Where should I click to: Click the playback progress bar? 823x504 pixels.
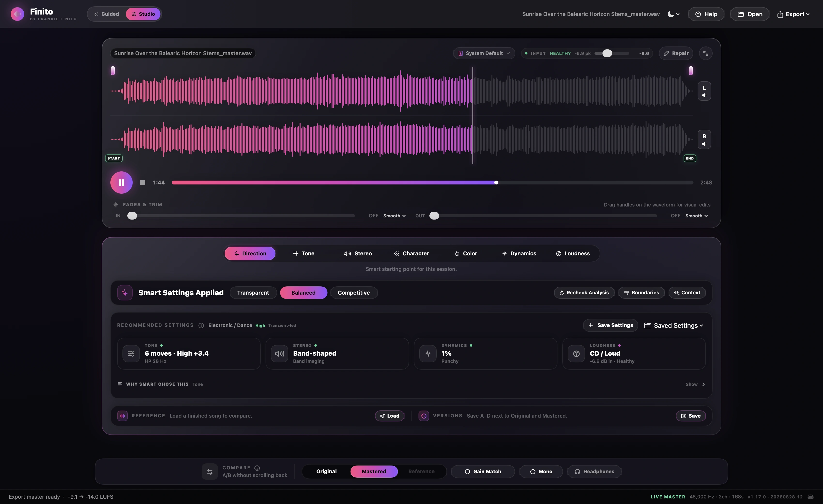433,182
